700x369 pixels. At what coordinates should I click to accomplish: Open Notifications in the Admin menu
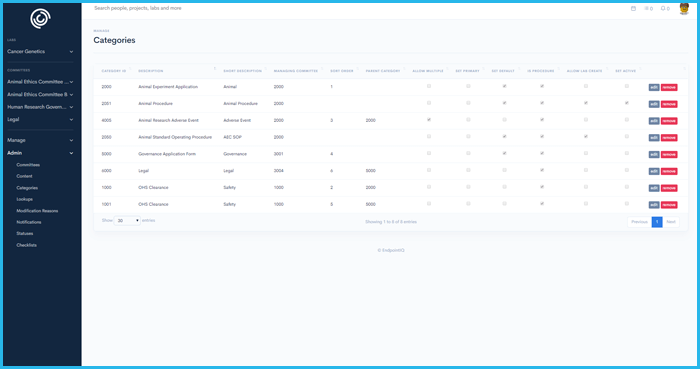tap(29, 222)
